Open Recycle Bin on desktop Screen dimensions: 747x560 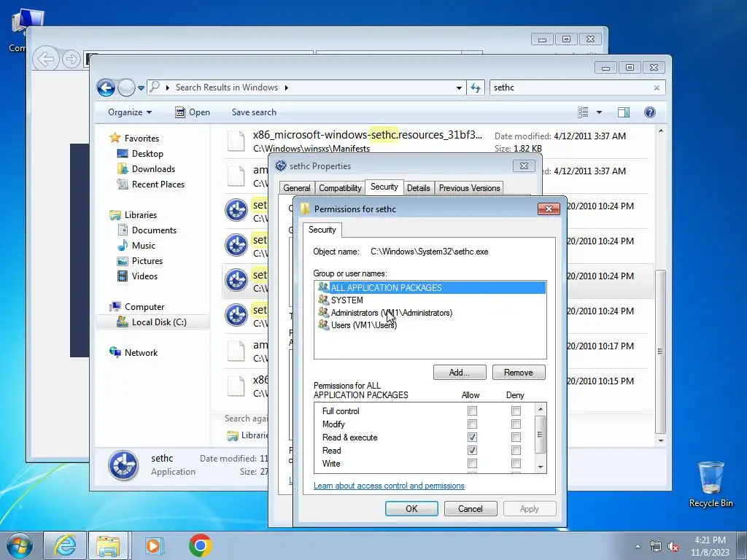711,484
